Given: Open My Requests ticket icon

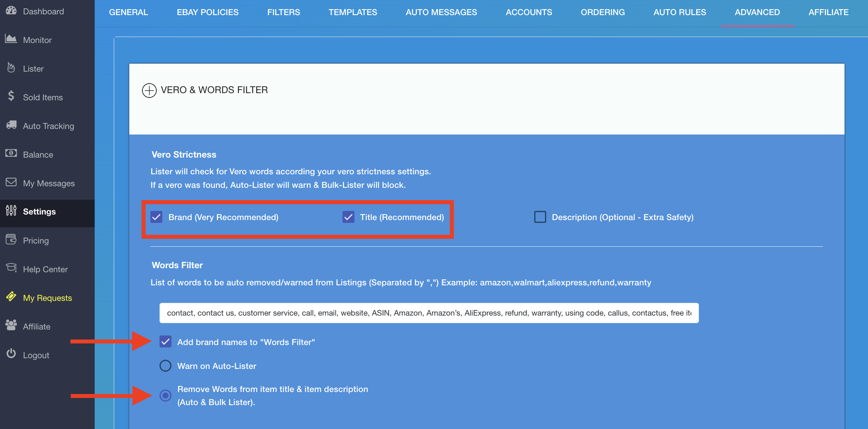Looking at the screenshot, I should tap(11, 296).
